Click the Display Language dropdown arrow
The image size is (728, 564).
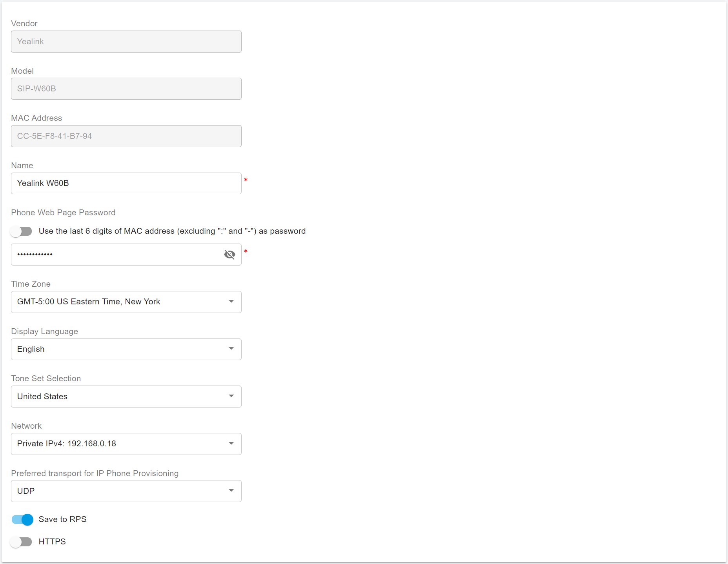[231, 349]
